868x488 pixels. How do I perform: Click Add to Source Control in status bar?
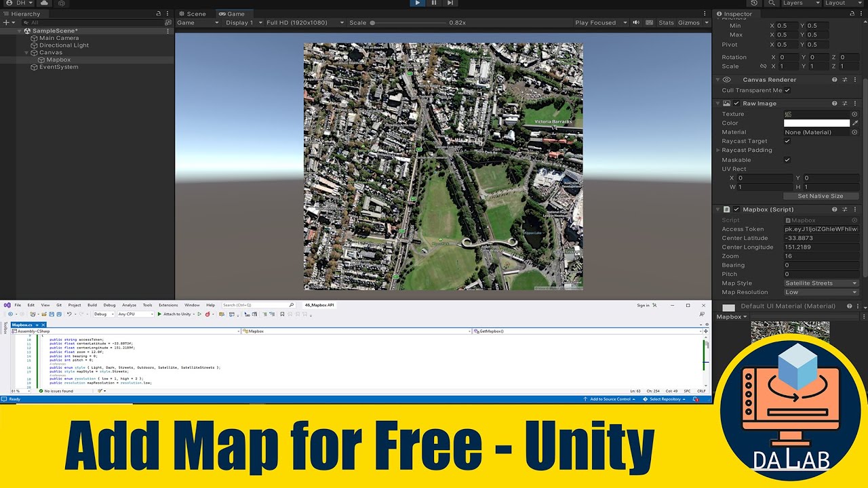(610, 399)
